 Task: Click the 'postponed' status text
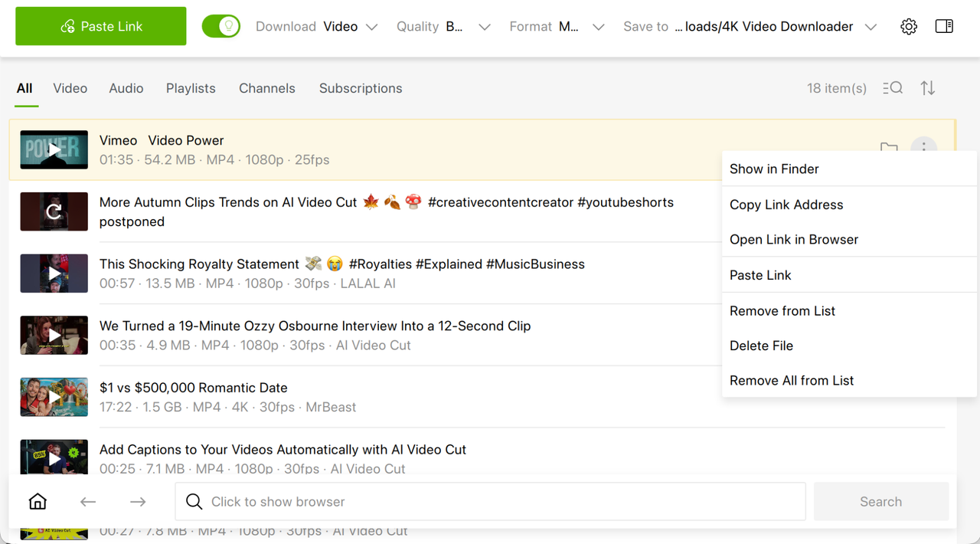pyautogui.click(x=132, y=221)
